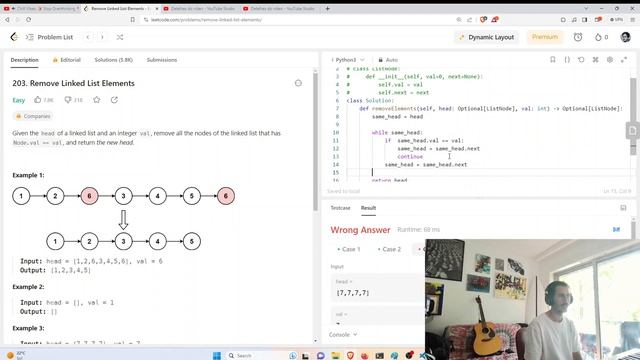Click the Diff toggle link
The image size is (640, 360).
coord(616,230)
